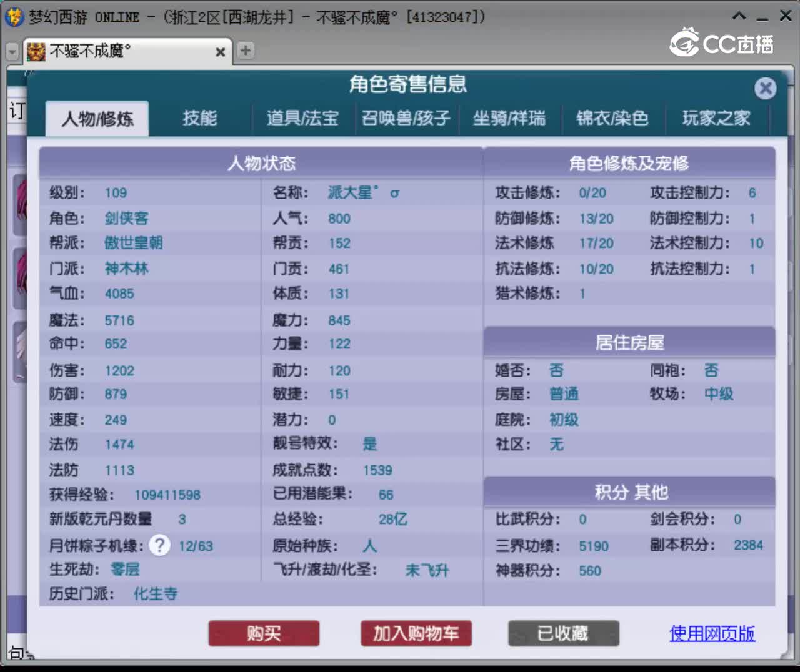The image size is (800, 672).
Task: Click the red 购买 button
Action: click(264, 633)
